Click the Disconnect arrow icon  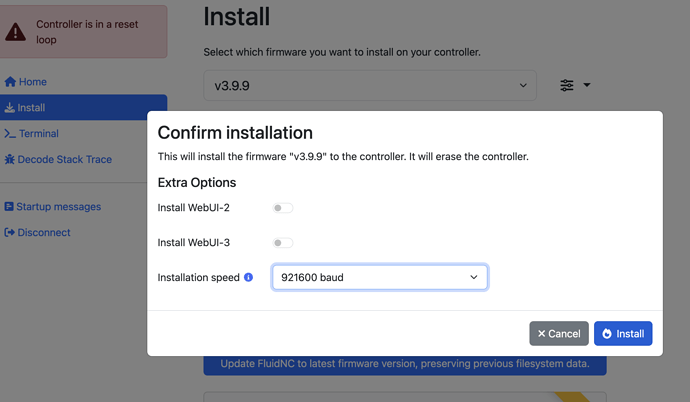[x=10, y=233]
